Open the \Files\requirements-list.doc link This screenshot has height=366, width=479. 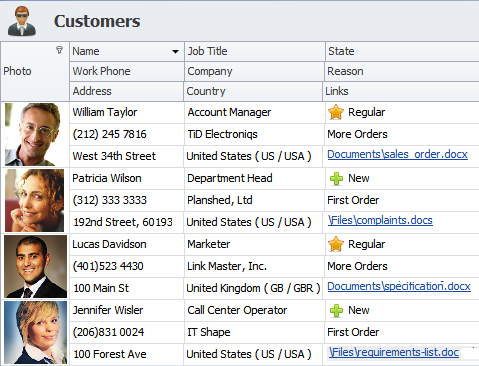pyautogui.click(x=394, y=352)
